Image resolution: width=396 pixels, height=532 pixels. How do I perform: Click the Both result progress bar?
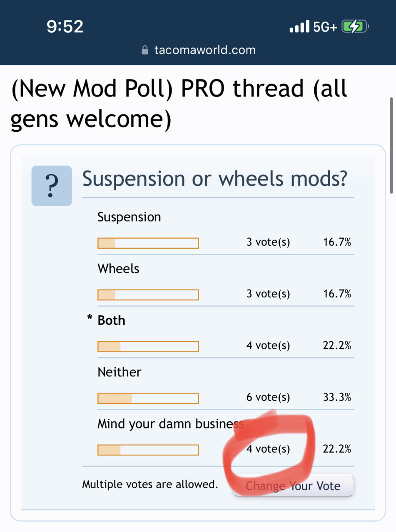pos(148,346)
